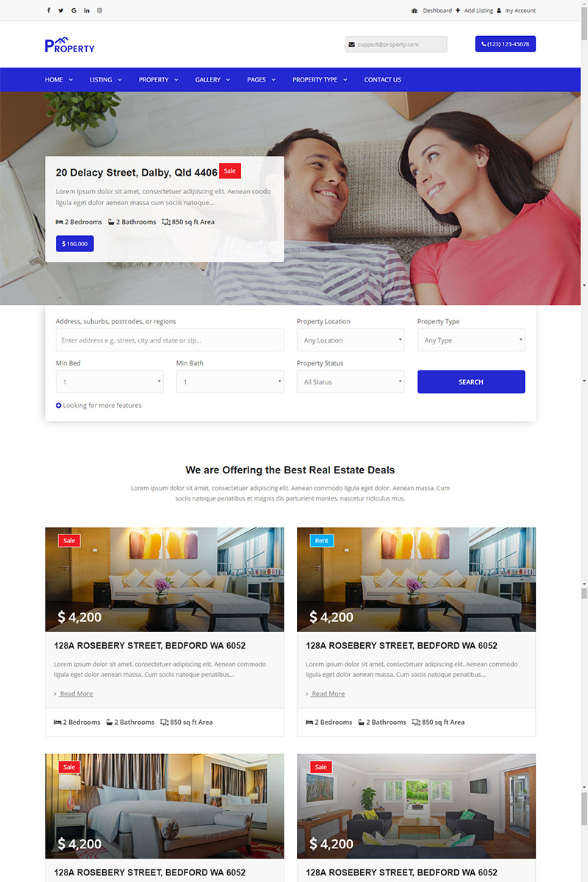Click the Instagram social icon
The height and width of the screenshot is (882, 588).
(x=100, y=10)
